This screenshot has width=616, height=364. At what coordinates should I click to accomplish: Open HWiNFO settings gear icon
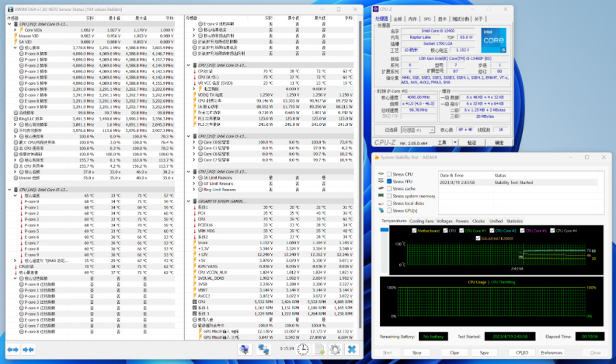click(x=335, y=350)
